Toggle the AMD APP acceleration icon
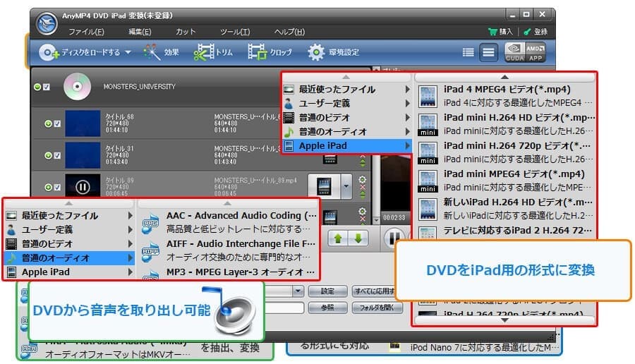 [536, 52]
